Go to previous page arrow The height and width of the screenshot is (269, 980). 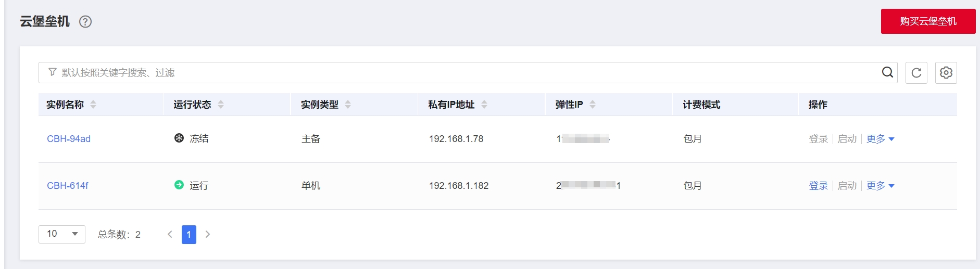(170, 234)
